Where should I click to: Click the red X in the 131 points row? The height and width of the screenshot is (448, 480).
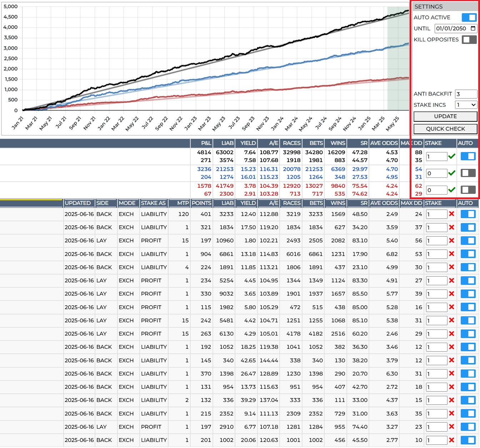[x=451, y=387]
